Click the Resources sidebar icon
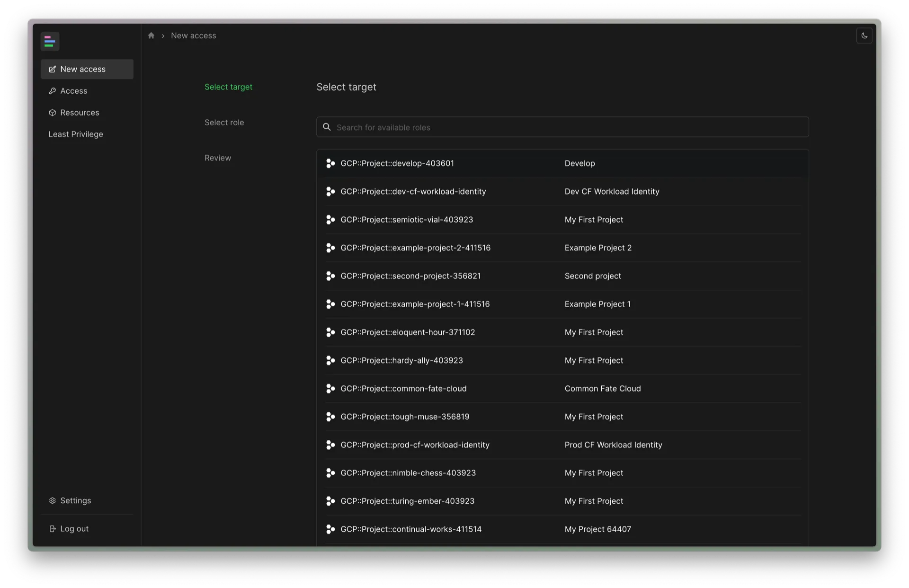The width and height of the screenshot is (909, 588). pyautogui.click(x=53, y=112)
